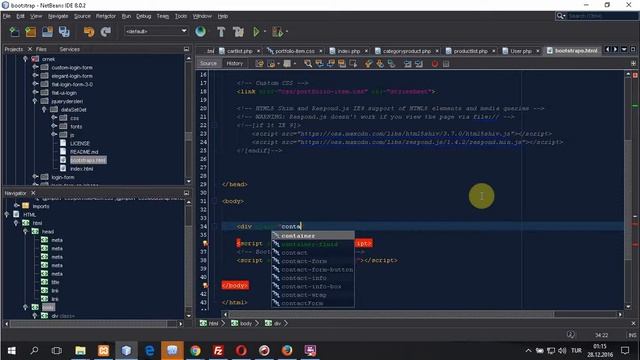Click the Find Selection magnifier icon

click(308, 64)
